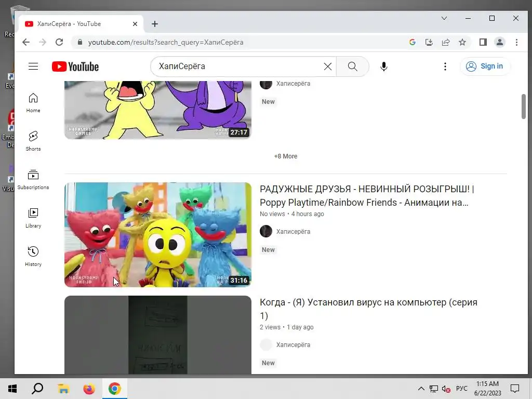The image size is (532, 399).
Task: Install app icon in address bar
Action: pyautogui.click(x=429, y=42)
